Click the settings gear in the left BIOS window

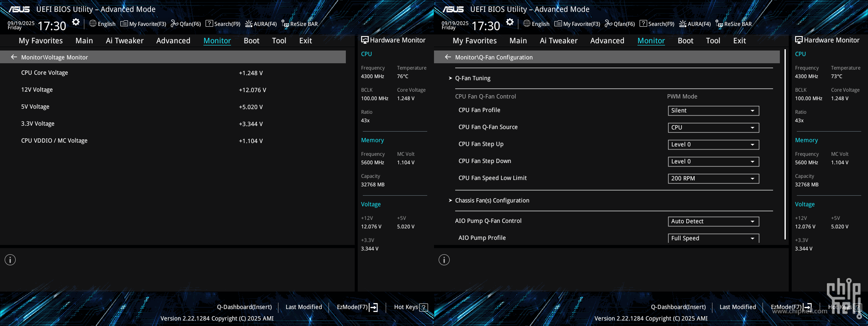tap(76, 22)
